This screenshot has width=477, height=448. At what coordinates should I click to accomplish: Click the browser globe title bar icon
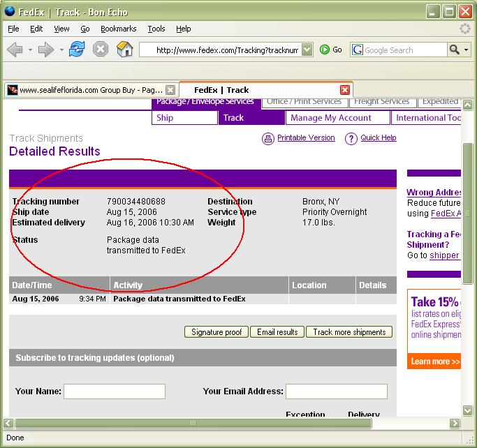click(10, 11)
